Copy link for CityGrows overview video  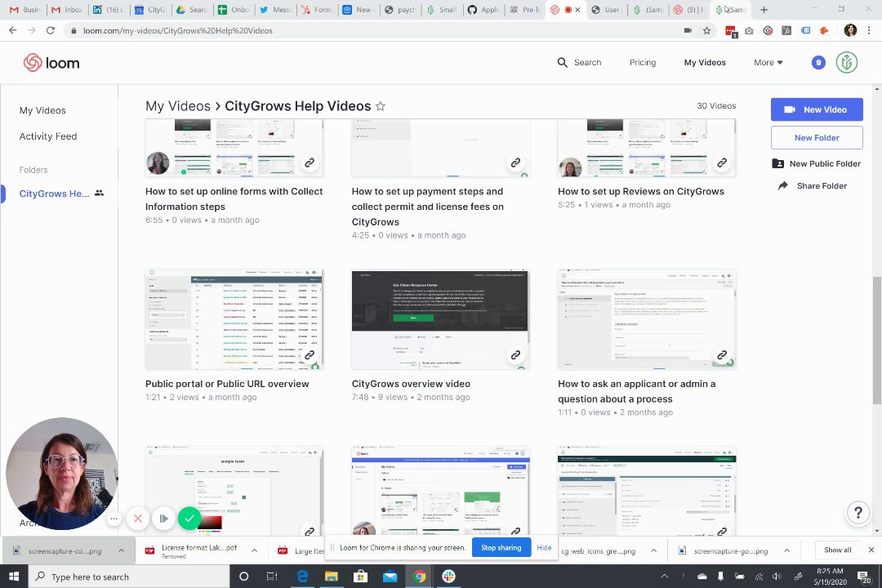pyautogui.click(x=515, y=355)
